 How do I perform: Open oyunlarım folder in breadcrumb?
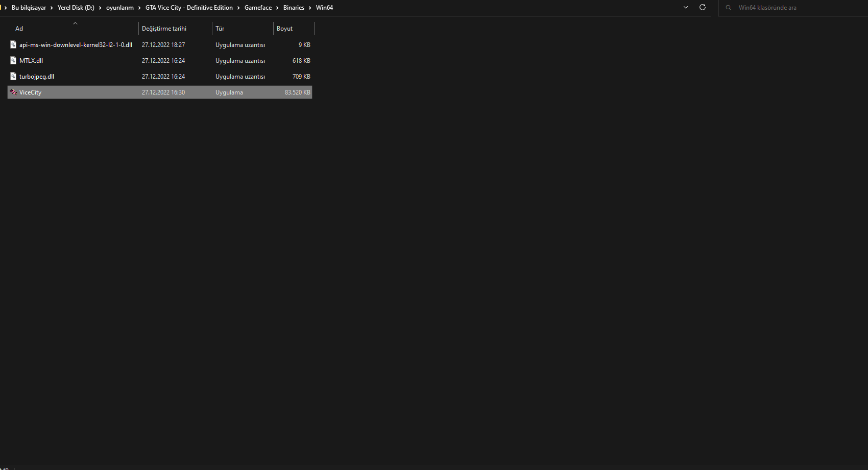click(x=120, y=8)
